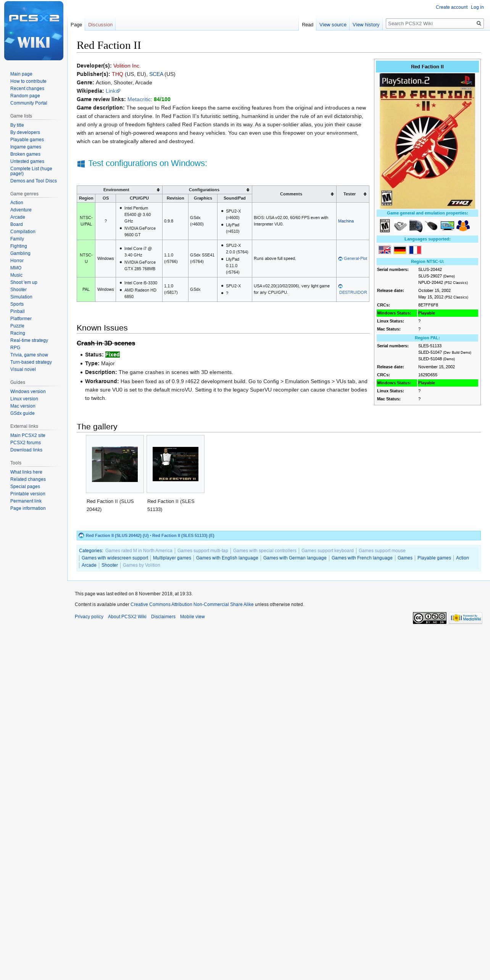The image size is (490, 980).
Task: Open Privacy policy footer link
Action: point(89,617)
